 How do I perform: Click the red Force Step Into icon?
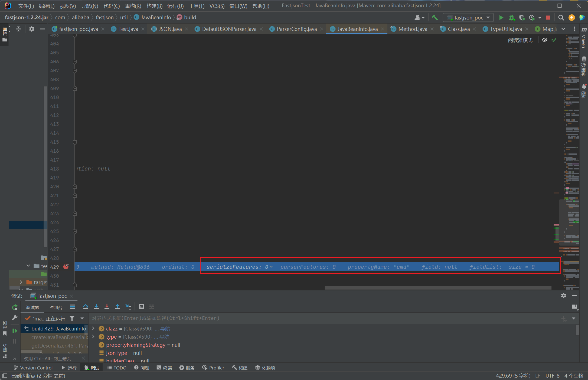tap(107, 307)
